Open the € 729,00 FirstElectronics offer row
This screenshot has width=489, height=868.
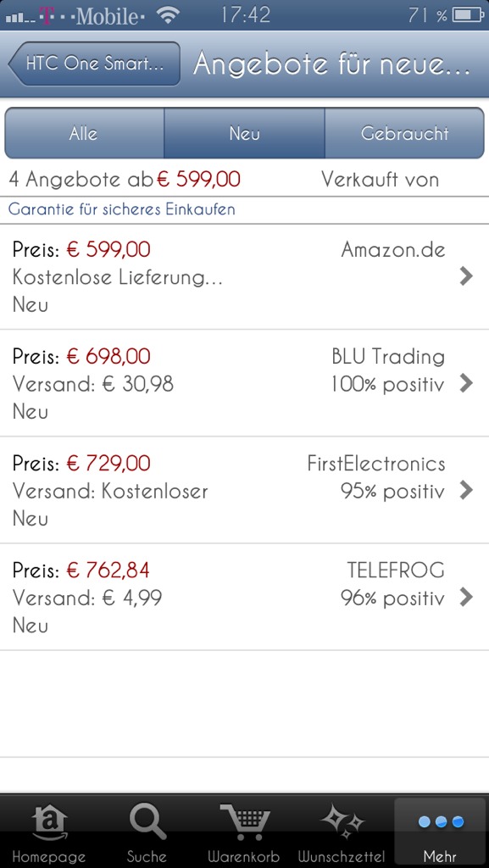pos(244,490)
